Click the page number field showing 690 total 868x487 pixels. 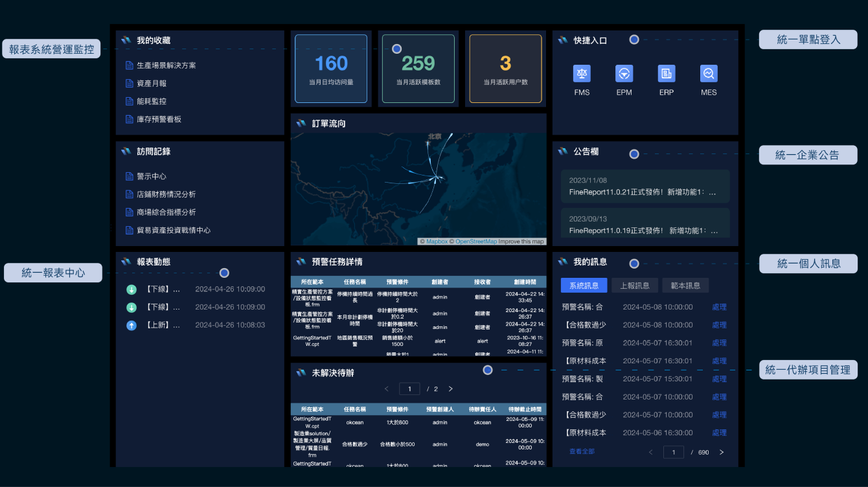point(674,452)
